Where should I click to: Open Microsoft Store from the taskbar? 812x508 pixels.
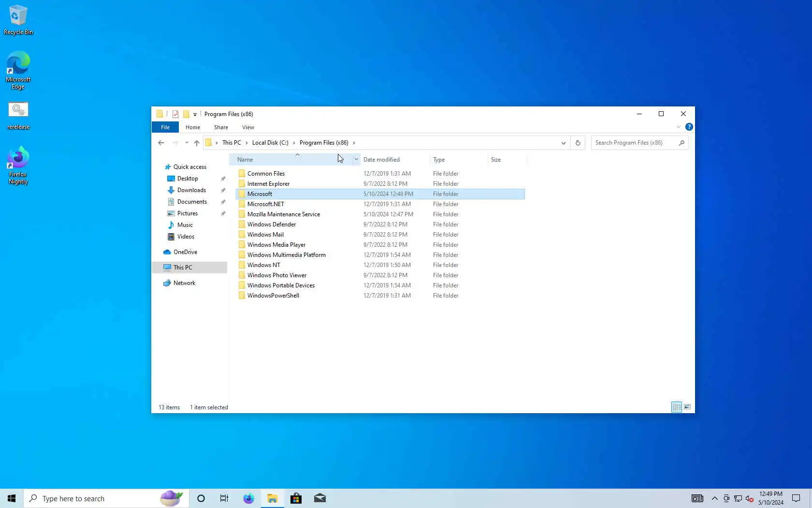(296, 498)
